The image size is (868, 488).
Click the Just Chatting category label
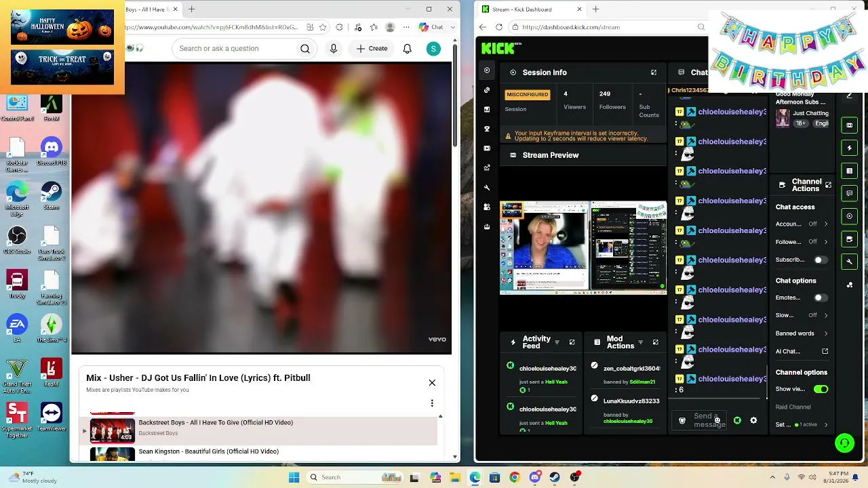[x=810, y=113]
